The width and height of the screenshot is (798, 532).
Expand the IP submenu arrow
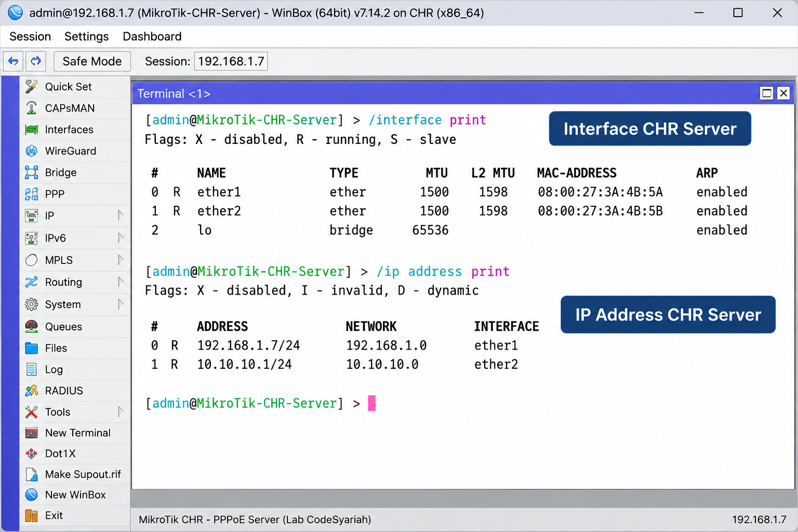[121, 215]
